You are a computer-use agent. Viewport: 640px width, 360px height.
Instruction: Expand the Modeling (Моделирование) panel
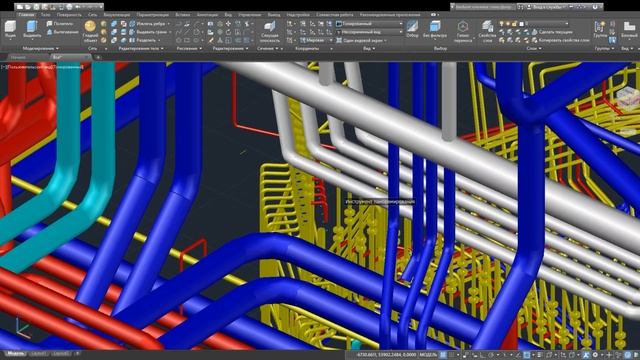[x=41, y=48]
